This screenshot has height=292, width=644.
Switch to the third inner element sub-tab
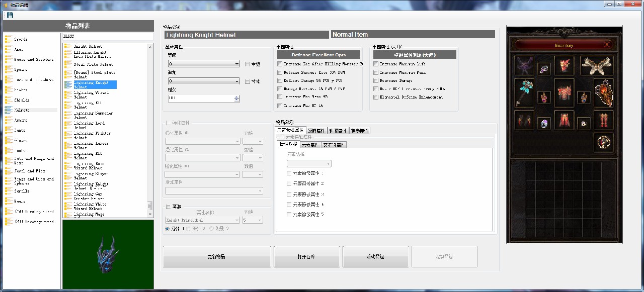334,145
